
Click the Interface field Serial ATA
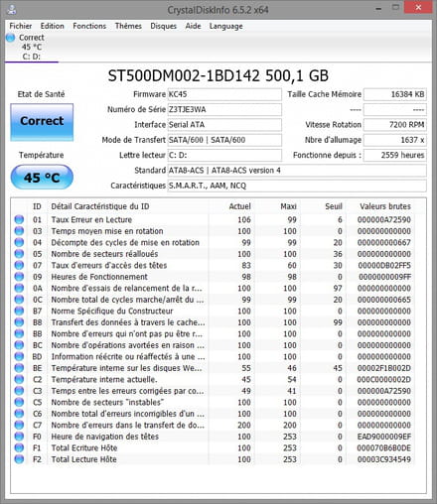click(224, 125)
